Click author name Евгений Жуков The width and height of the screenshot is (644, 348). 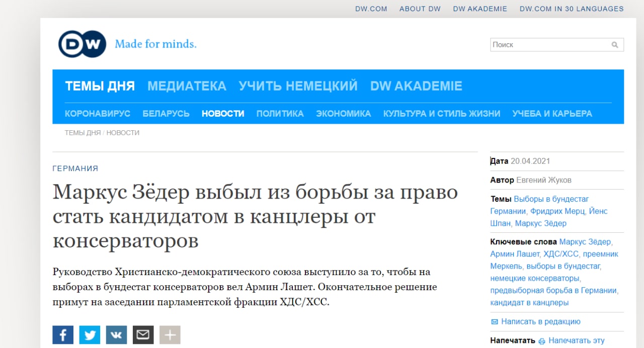tap(544, 180)
